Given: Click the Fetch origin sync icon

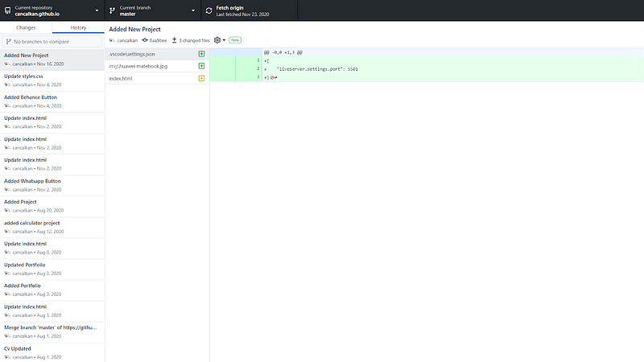Looking at the screenshot, I should (208, 10).
